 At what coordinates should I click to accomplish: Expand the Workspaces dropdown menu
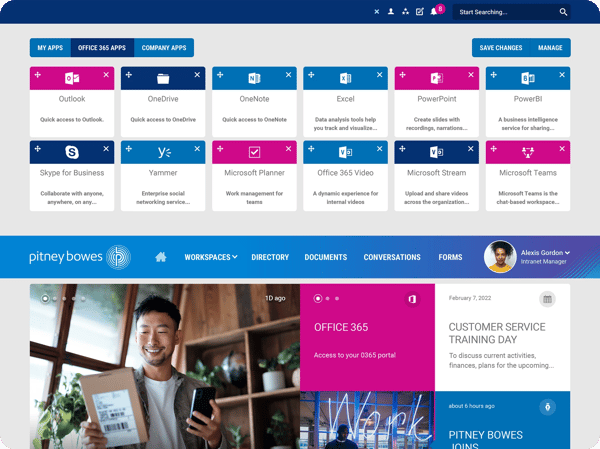(211, 257)
